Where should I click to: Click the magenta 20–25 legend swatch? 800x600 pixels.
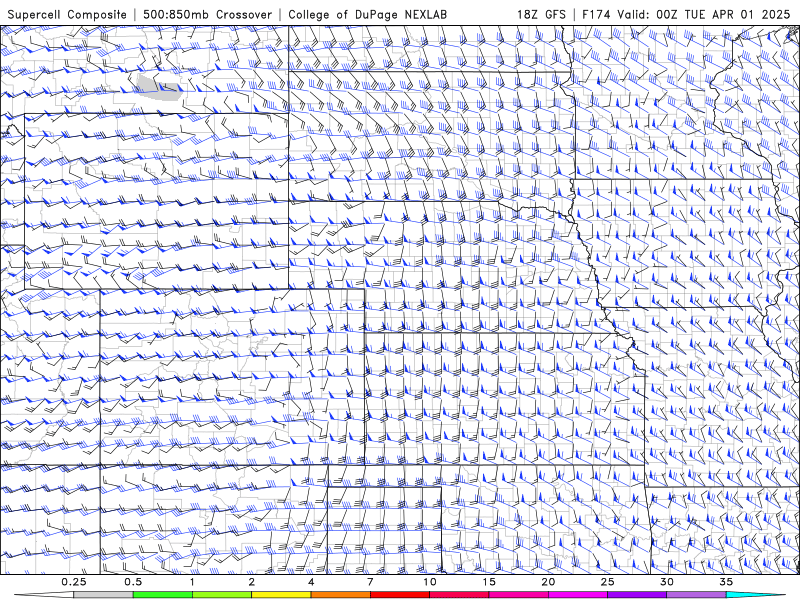click(578, 595)
